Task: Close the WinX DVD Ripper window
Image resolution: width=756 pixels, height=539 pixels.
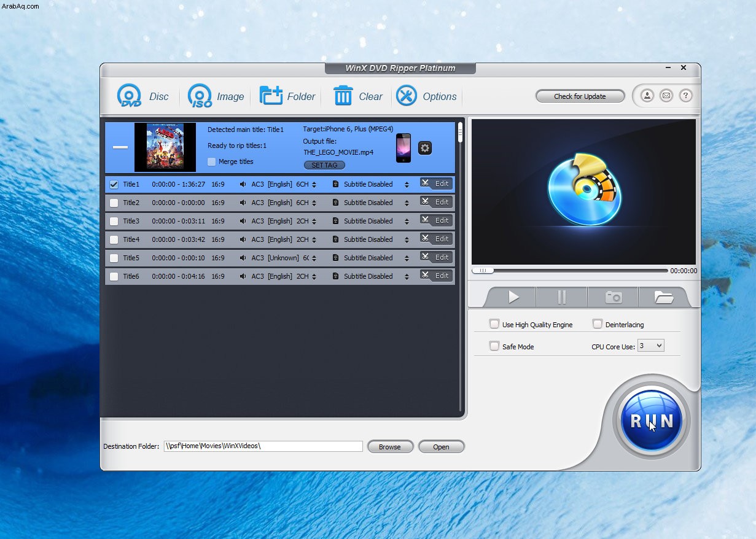Action: pyautogui.click(x=684, y=68)
